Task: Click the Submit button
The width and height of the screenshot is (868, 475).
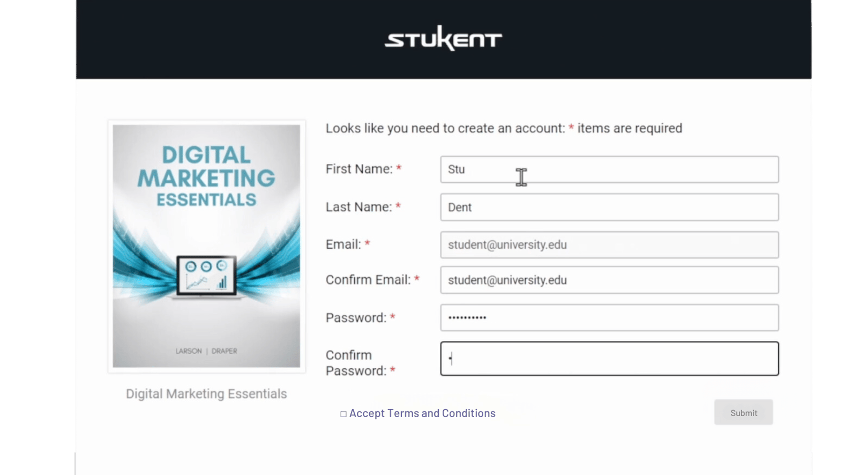Action: pyautogui.click(x=744, y=413)
